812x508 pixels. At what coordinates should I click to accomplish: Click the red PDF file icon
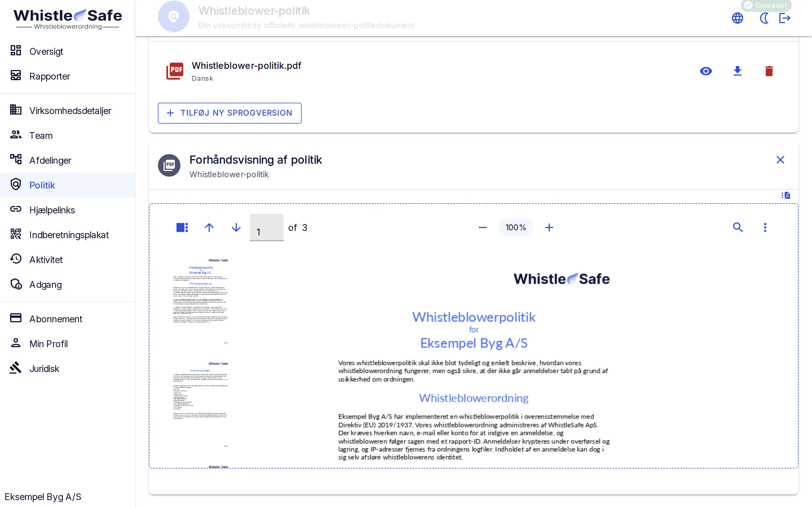tap(175, 71)
